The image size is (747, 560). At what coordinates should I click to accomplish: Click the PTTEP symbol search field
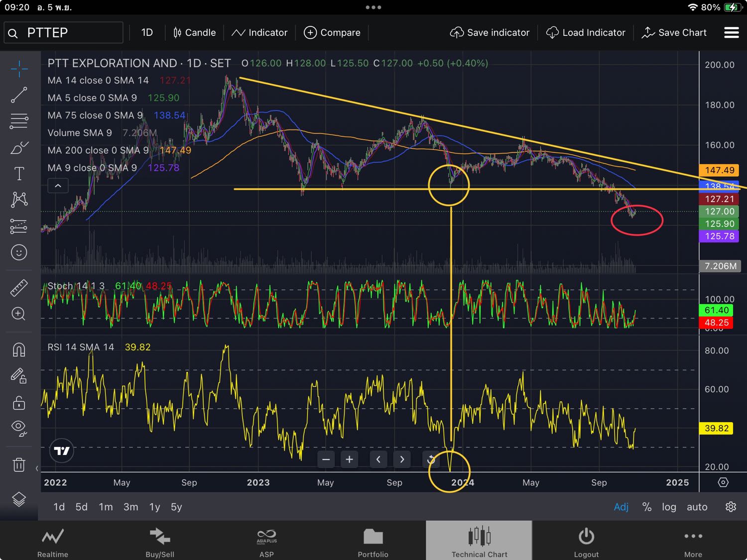[x=64, y=33]
